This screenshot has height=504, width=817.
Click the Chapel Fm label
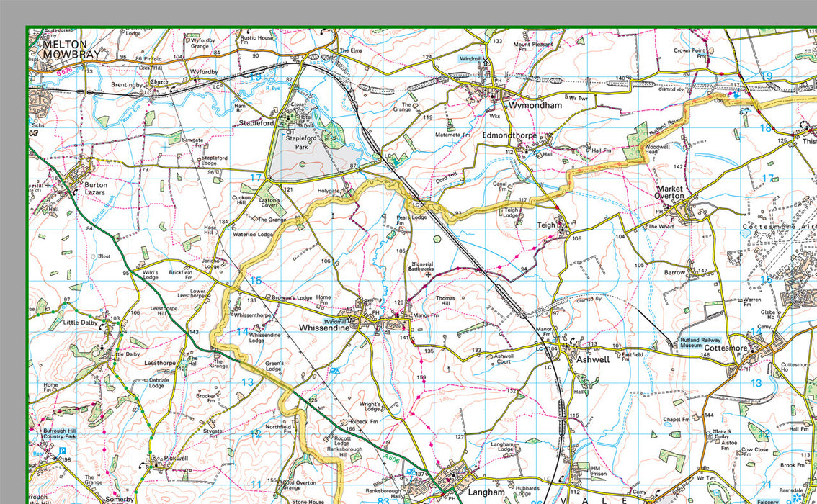click(677, 419)
